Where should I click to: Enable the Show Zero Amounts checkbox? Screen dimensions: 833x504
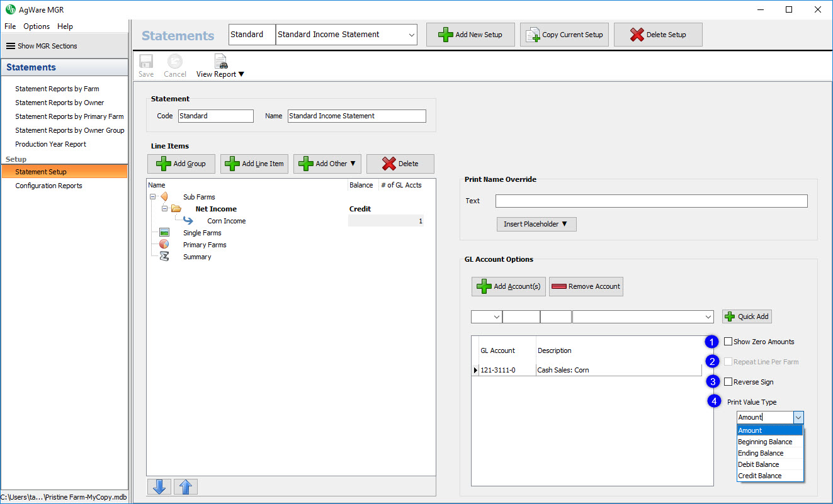[728, 342]
